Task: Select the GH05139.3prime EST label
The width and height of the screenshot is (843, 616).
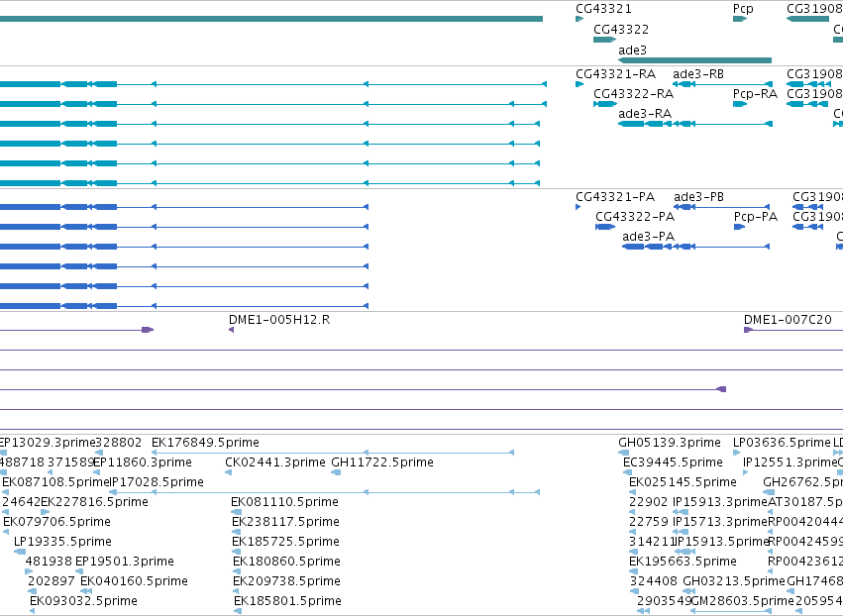Action: (670, 443)
